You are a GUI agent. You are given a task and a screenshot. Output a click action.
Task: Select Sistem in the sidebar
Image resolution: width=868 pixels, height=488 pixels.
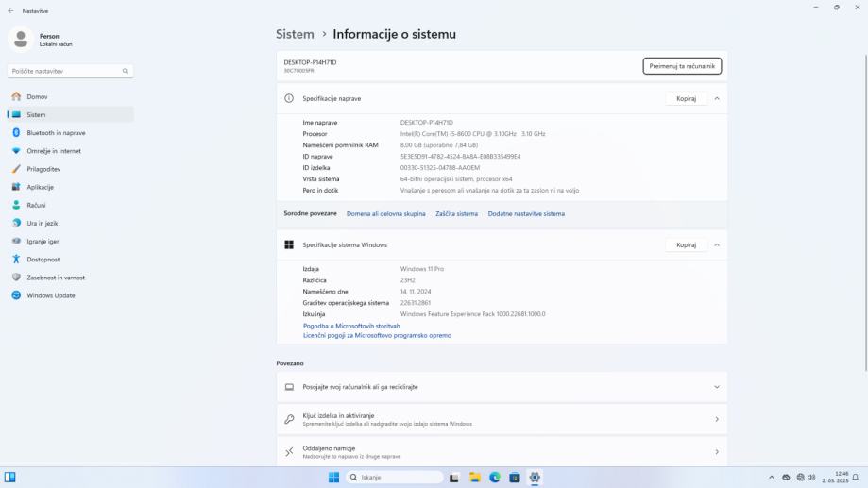(70, 114)
